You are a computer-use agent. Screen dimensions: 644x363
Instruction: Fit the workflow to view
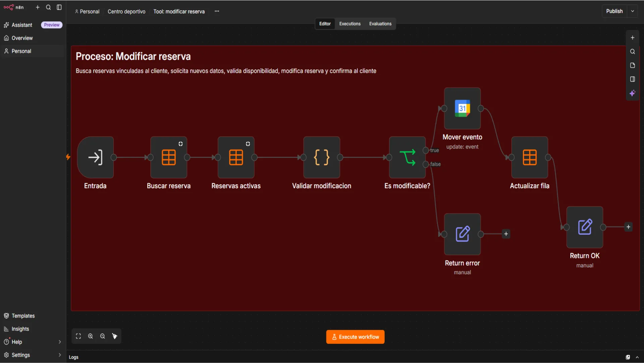[x=78, y=336]
